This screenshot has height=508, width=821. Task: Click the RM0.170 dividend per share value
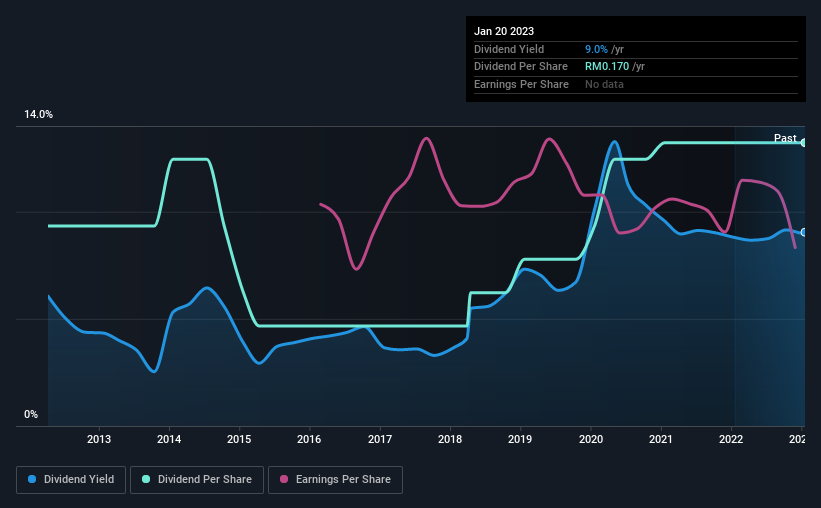pos(607,67)
